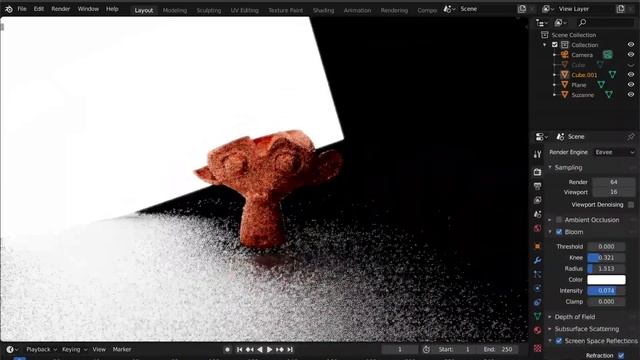Open the Particles properties tab
The width and height of the screenshot is (640, 360).
coord(538,274)
